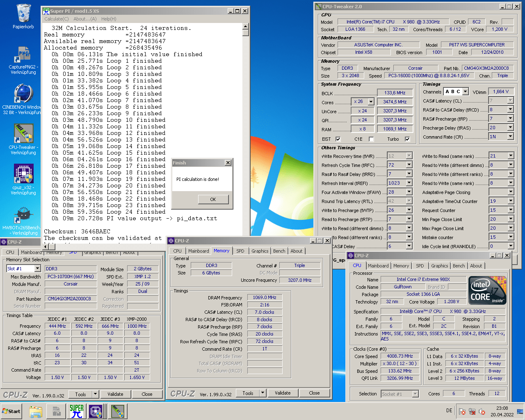Click the Super PI title bar icon
Image resolution: width=525 pixels, height=420 pixels.
click(46, 11)
